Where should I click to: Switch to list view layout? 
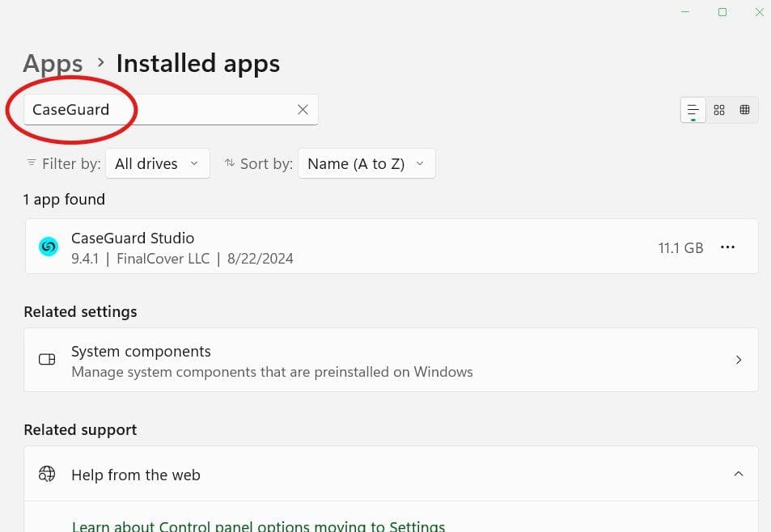[693, 110]
